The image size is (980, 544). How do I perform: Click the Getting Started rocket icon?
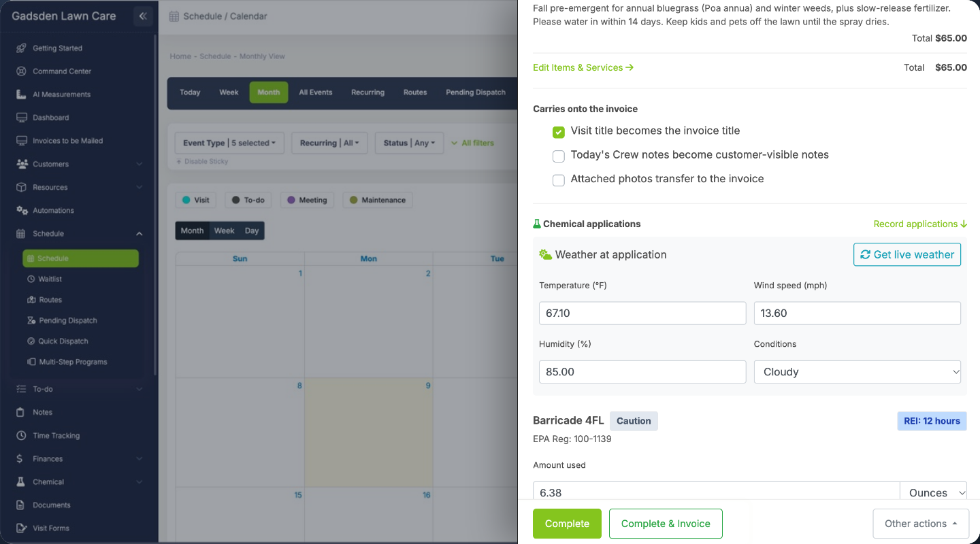[22, 48]
